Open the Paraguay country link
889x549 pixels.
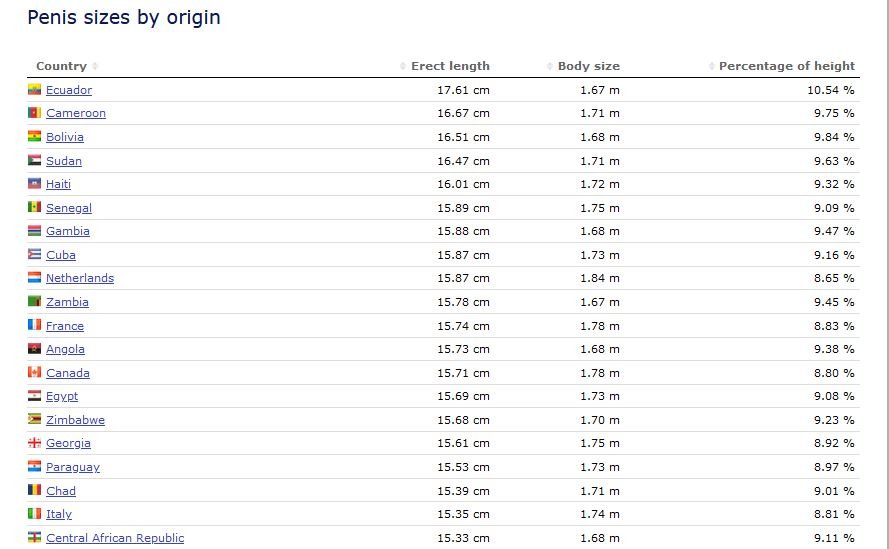click(73, 467)
